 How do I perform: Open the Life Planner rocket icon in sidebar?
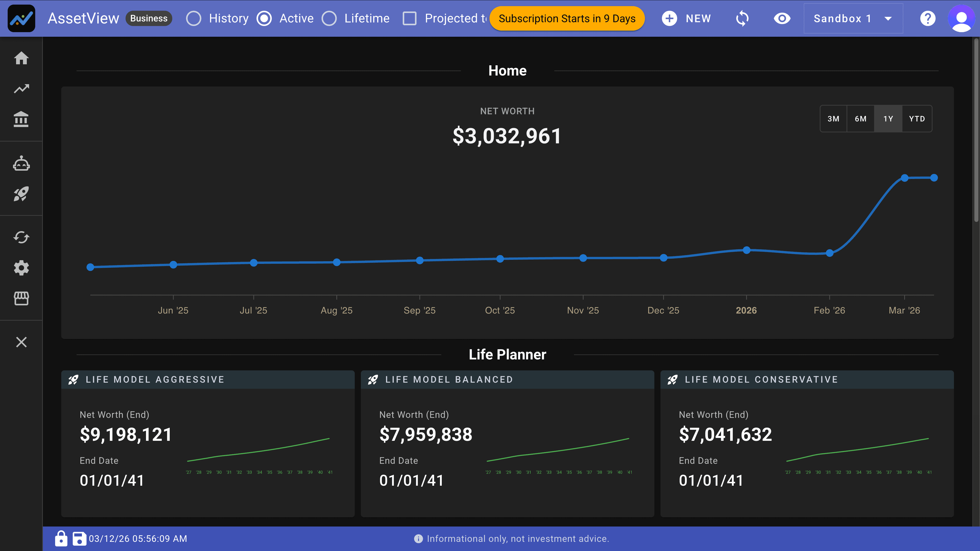pyautogui.click(x=21, y=194)
